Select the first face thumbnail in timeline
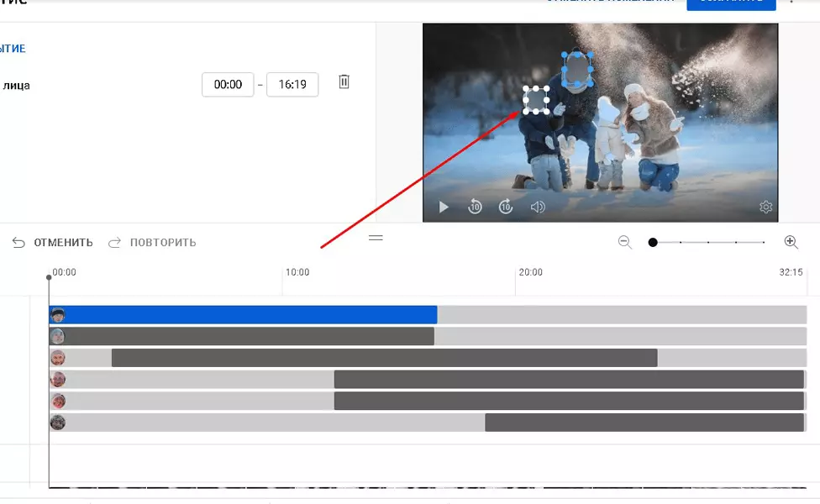Viewport: 820px width, 504px height. click(57, 315)
